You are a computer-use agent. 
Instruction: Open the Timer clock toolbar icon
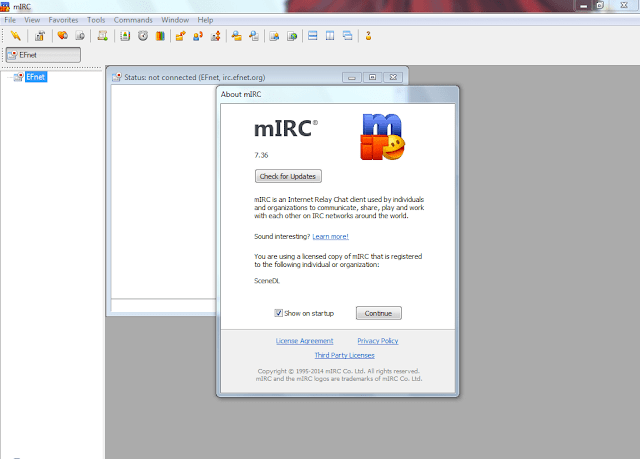[x=142, y=36]
